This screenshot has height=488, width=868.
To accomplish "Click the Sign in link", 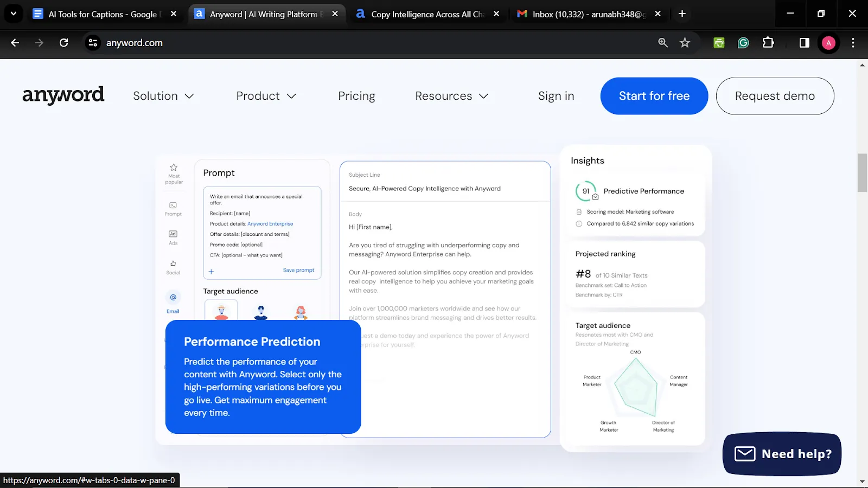I will click(x=556, y=96).
